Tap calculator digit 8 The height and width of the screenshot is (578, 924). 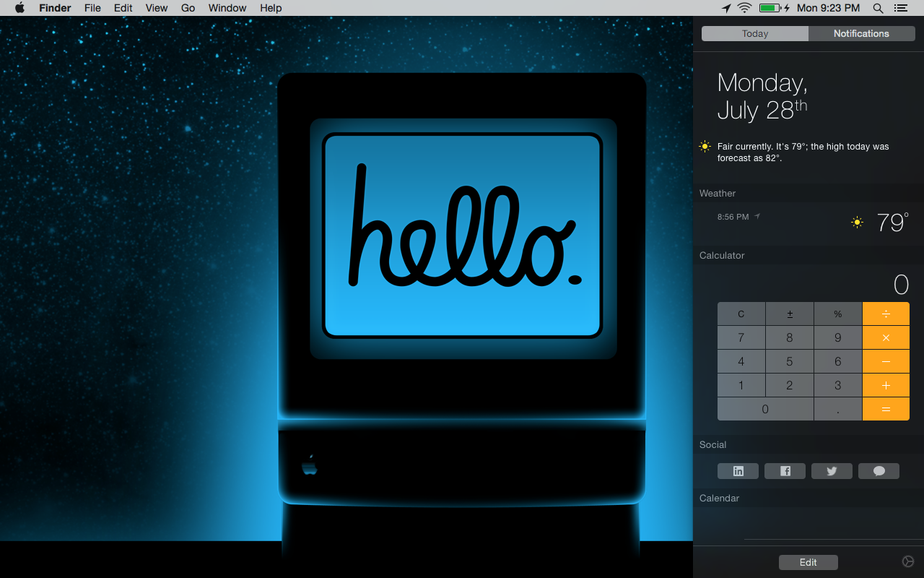790,337
